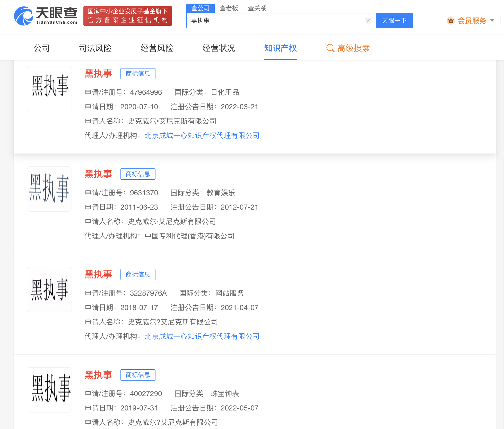Click the classification 珠宝钟表

click(225, 393)
